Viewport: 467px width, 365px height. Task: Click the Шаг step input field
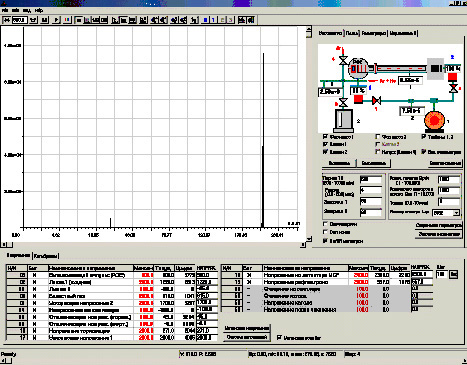click(x=442, y=274)
